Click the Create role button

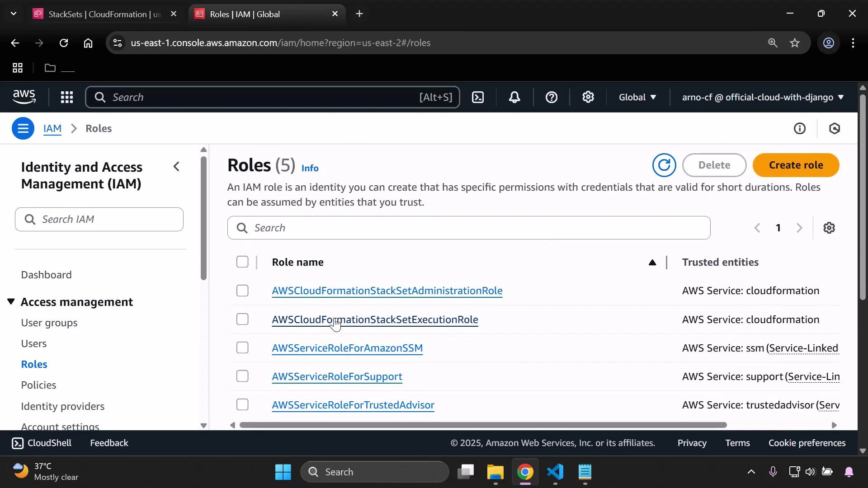pyautogui.click(x=796, y=165)
